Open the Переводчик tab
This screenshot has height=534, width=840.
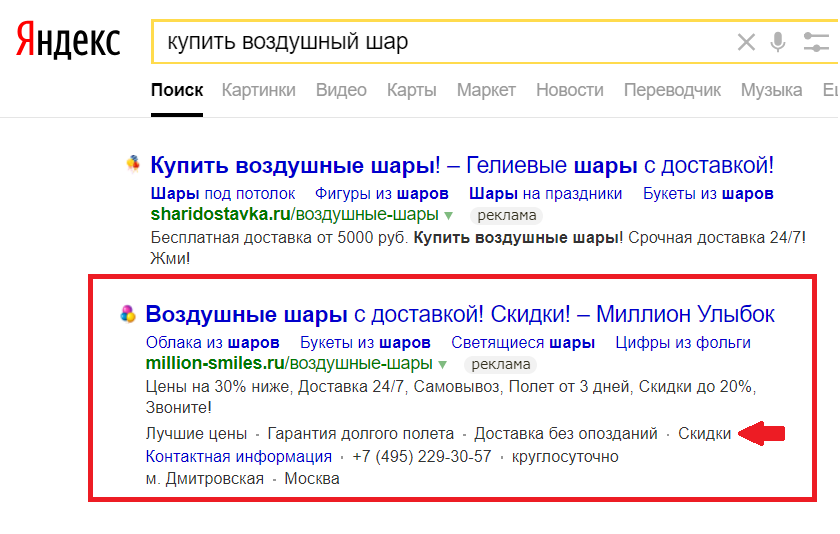pos(671,90)
